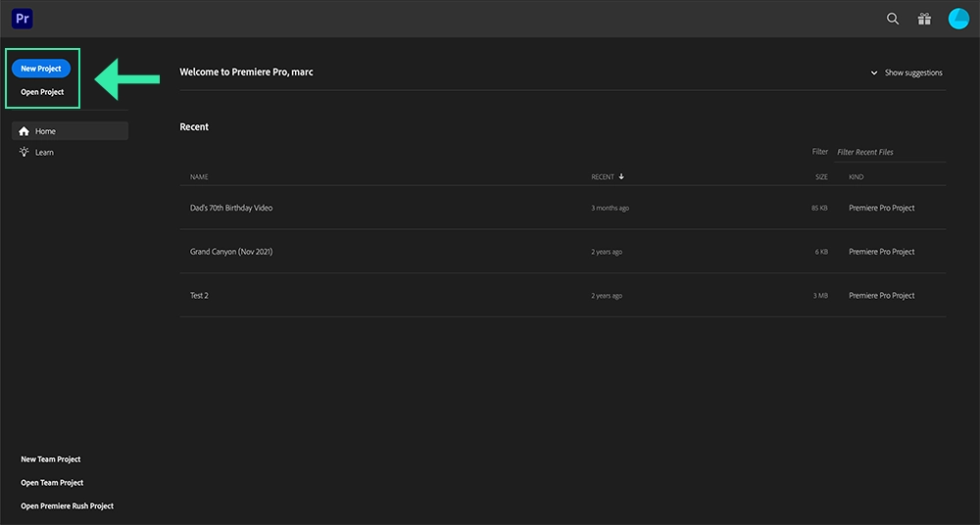The width and height of the screenshot is (980, 525).
Task: Click the 6 KB size cell
Action: tap(821, 252)
